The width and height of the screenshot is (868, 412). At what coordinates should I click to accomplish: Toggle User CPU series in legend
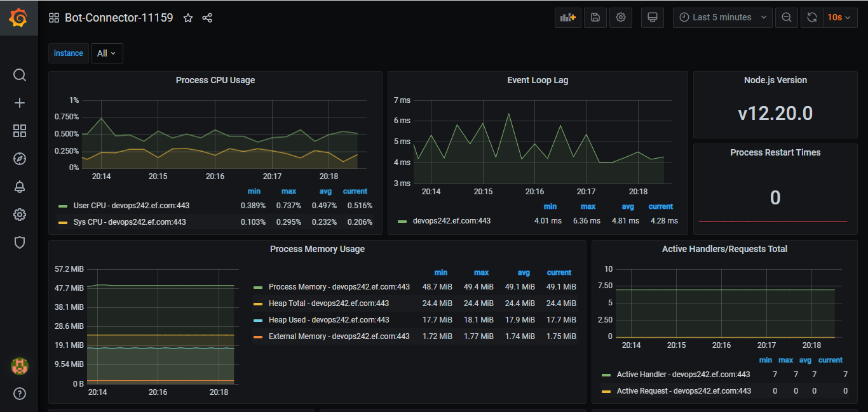131,206
